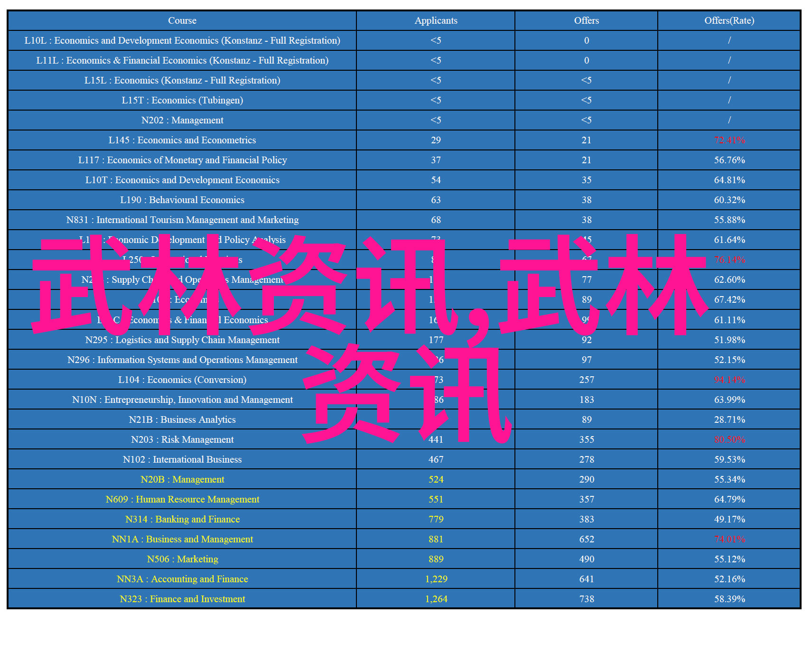This screenshot has width=812, height=652.
Task: Click the Offers column header
Action: (x=587, y=20)
